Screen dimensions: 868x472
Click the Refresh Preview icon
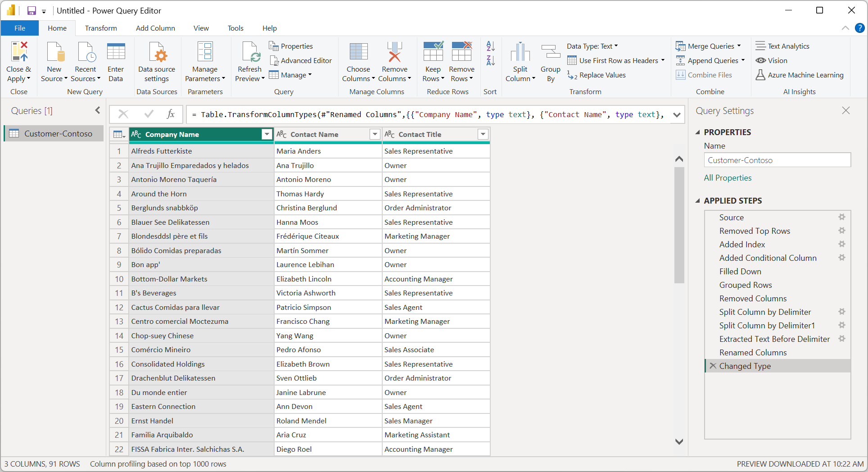pos(250,52)
